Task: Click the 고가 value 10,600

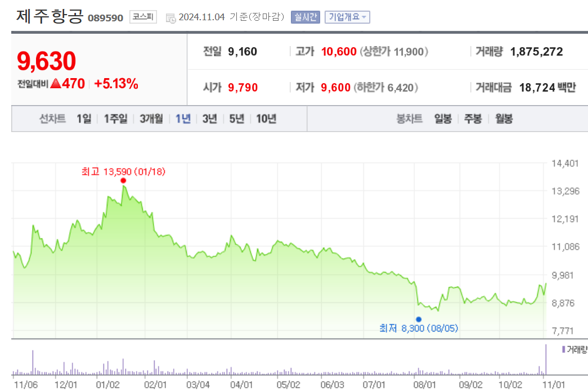Action: coord(339,52)
